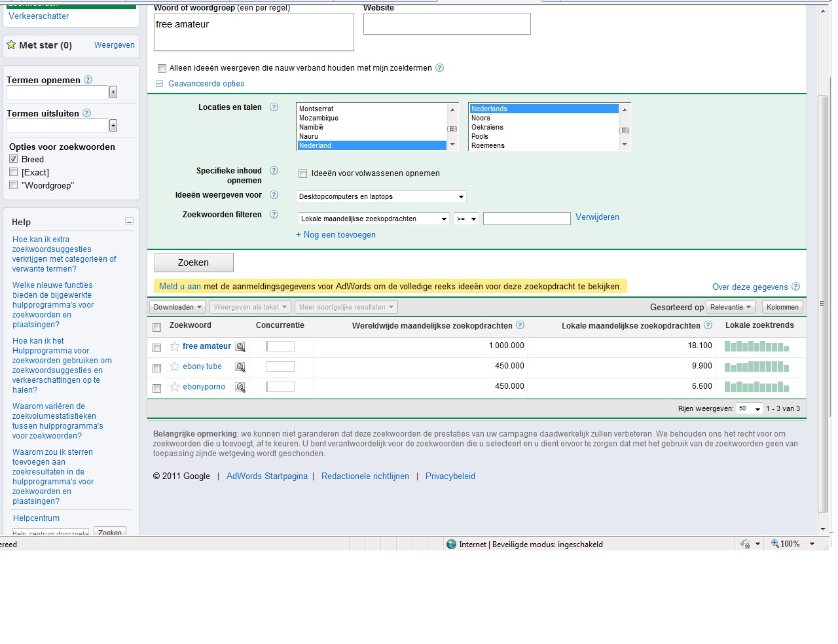838x644 pixels.
Task: Check the ebony tube row checkbox
Action: [x=156, y=368]
